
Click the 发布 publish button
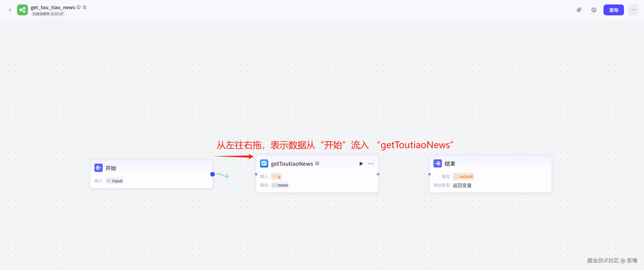[x=614, y=10]
